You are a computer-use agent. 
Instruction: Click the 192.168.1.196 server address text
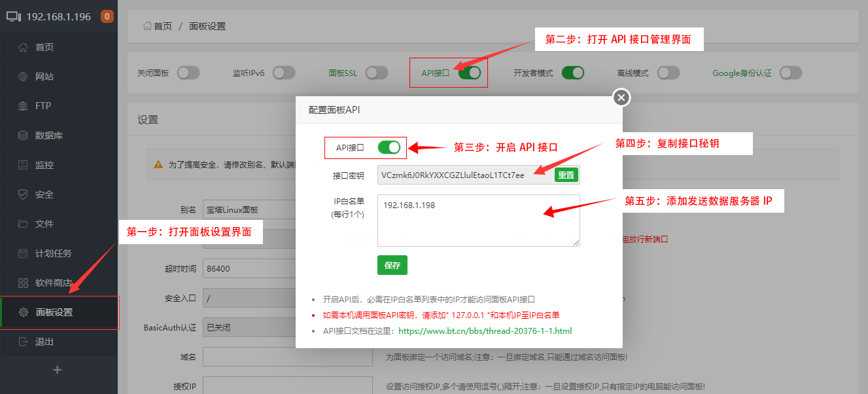(58, 17)
